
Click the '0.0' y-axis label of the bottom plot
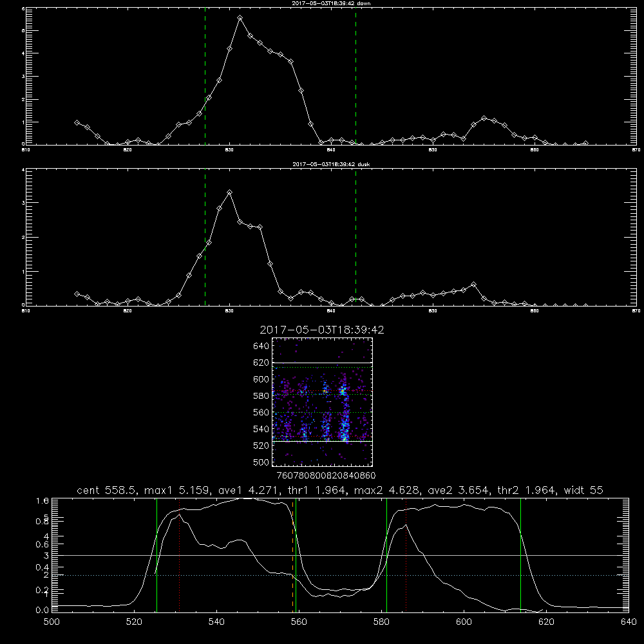tap(43, 610)
